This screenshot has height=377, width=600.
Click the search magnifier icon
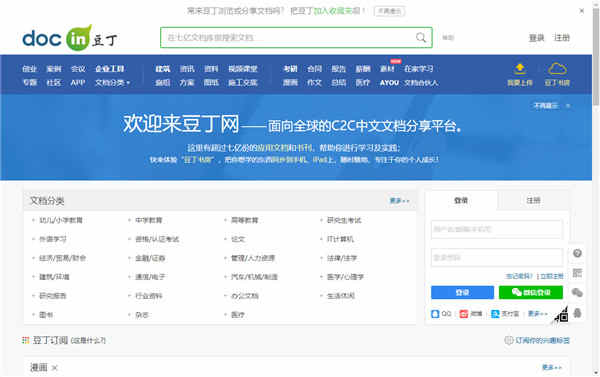coord(421,38)
